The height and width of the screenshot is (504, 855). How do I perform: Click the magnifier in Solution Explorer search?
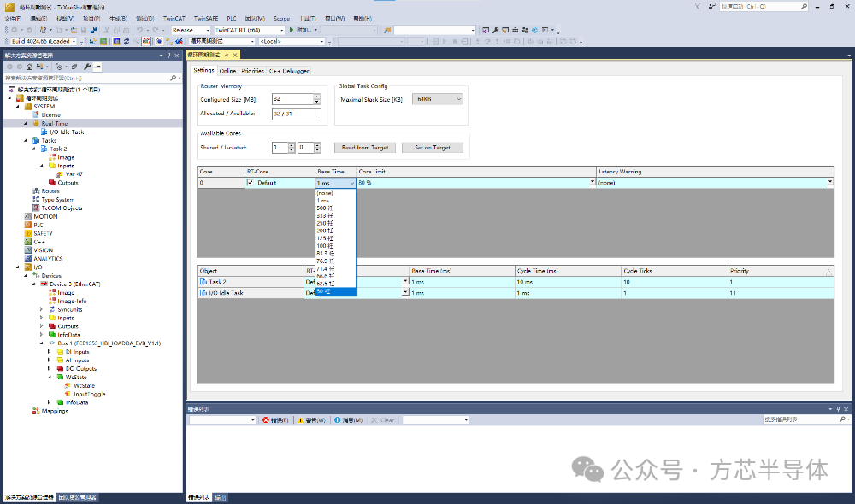[x=173, y=78]
